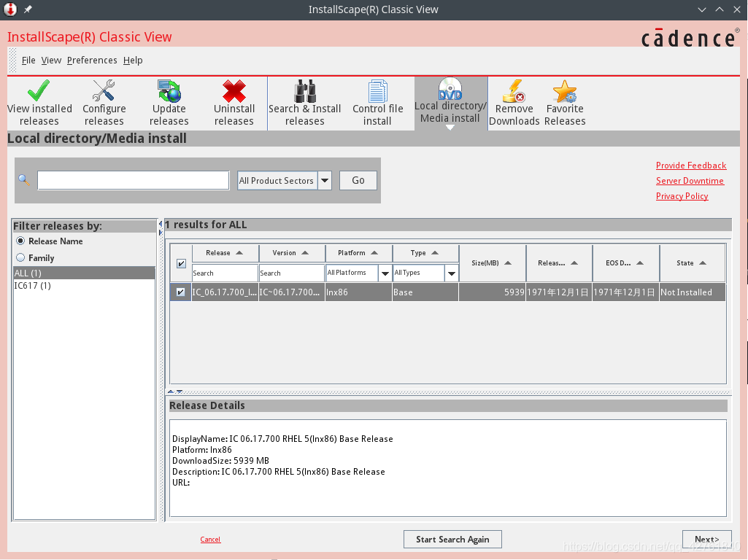748x560 pixels.
Task: Sort by Release date column arrow
Action: [574, 263]
